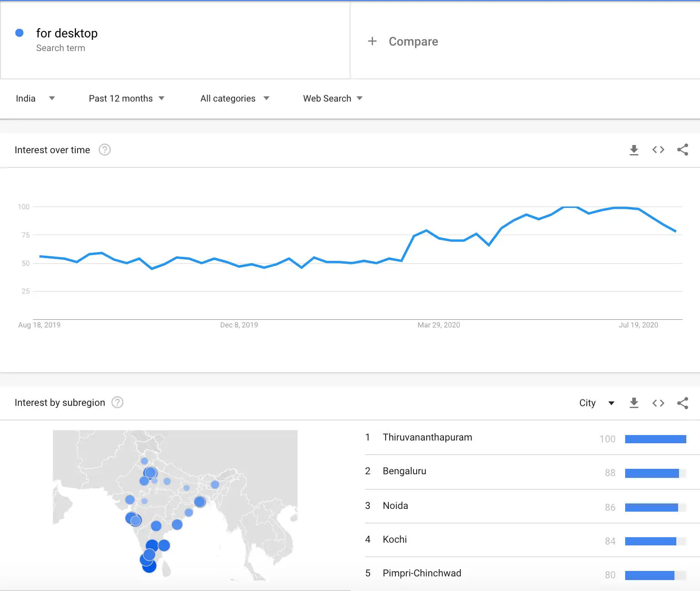This screenshot has height=591, width=700.
Task: Add a search term with Compare
Action: point(403,41)
